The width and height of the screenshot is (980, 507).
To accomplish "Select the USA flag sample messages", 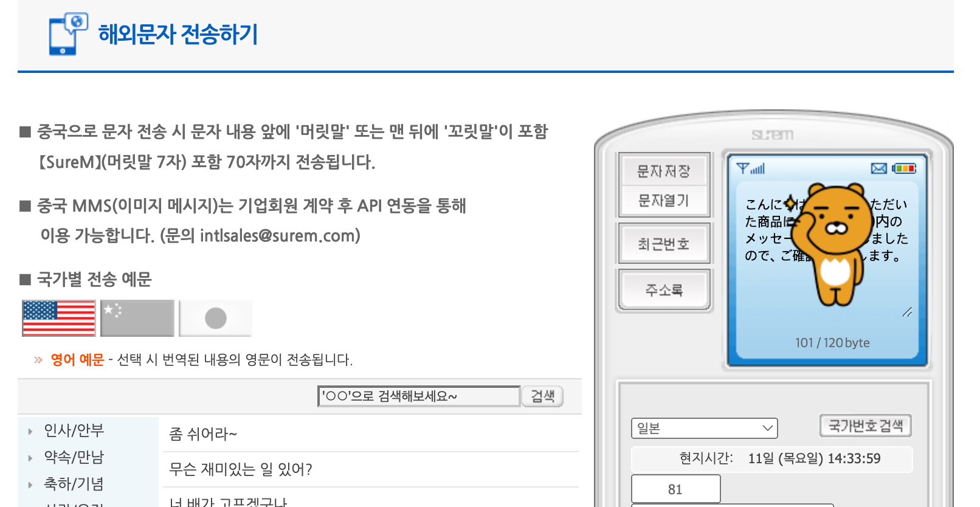I will tap(59, 318).
